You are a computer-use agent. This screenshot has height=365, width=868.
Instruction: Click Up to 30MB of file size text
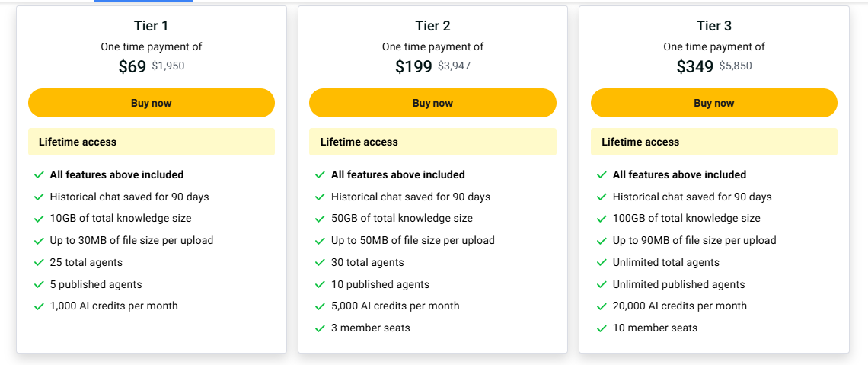click(131, 240)
